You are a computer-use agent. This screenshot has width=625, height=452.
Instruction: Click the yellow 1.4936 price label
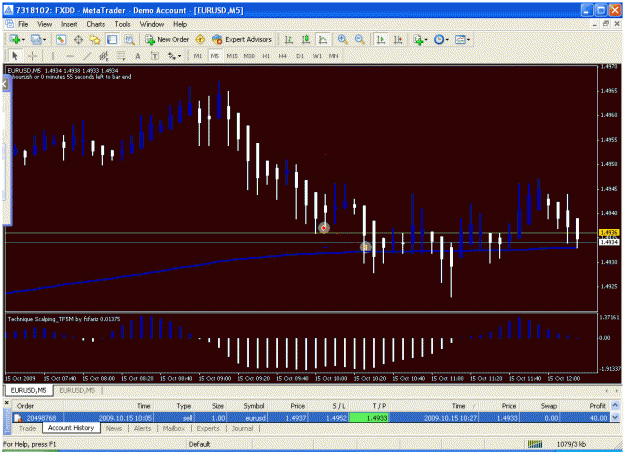click(x=609, y=232)
